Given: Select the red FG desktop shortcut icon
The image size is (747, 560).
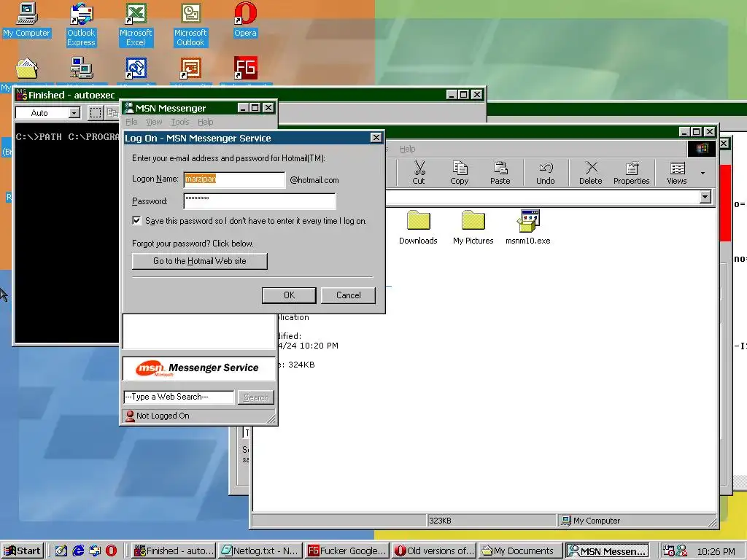Looking at the screenshot, I should 246,68.
